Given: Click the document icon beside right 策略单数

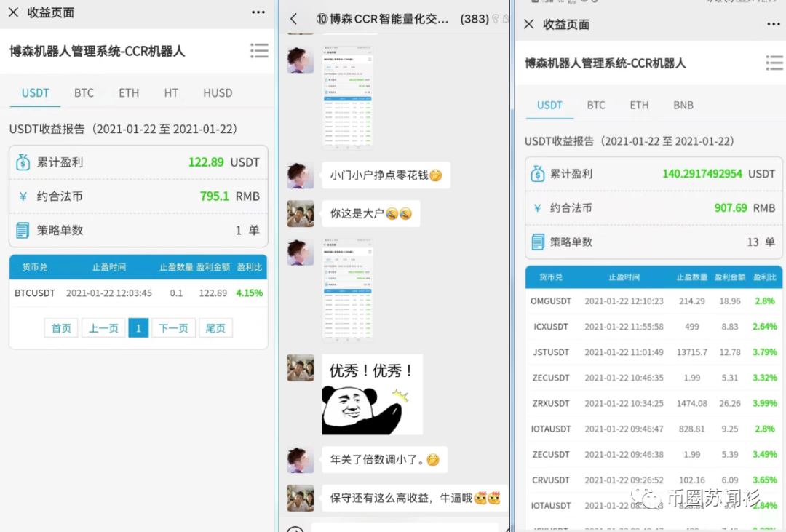Looking at the screenshot, I should click(x=538, y=242).
